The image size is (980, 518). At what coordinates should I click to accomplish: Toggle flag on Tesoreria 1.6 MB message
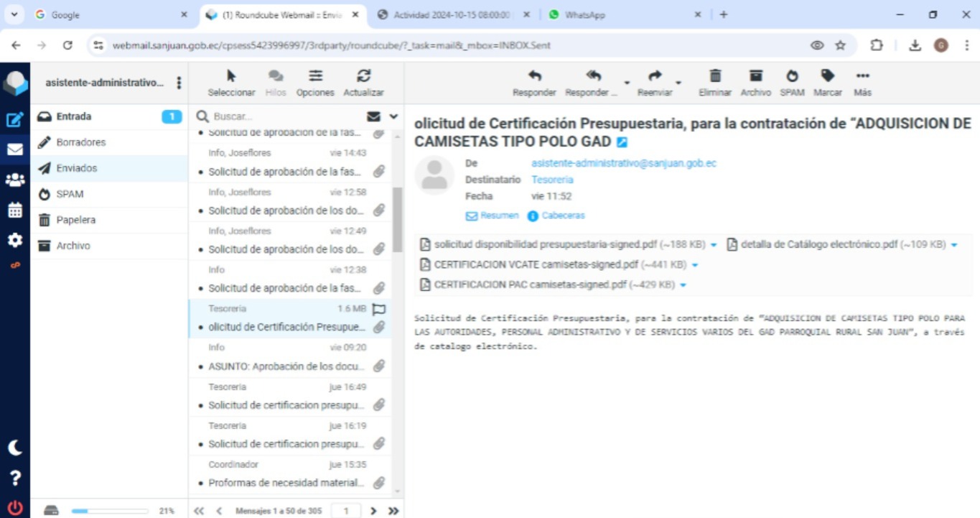point(379,309)
